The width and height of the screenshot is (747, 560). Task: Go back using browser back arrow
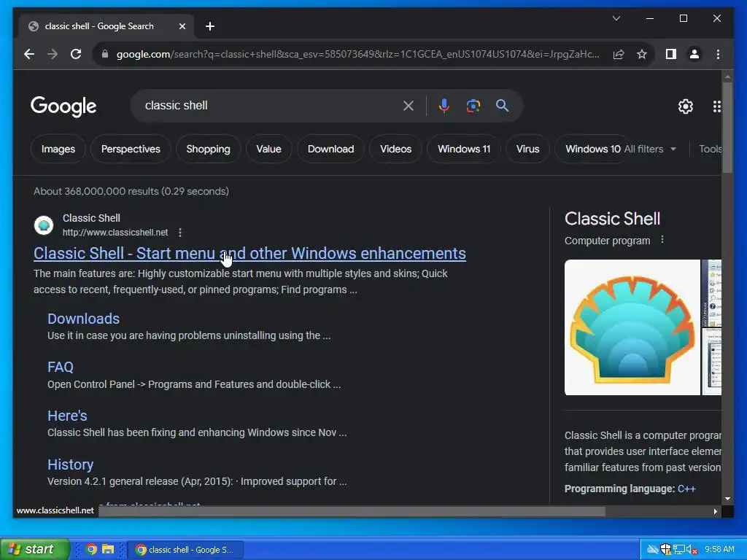[29, 54]
